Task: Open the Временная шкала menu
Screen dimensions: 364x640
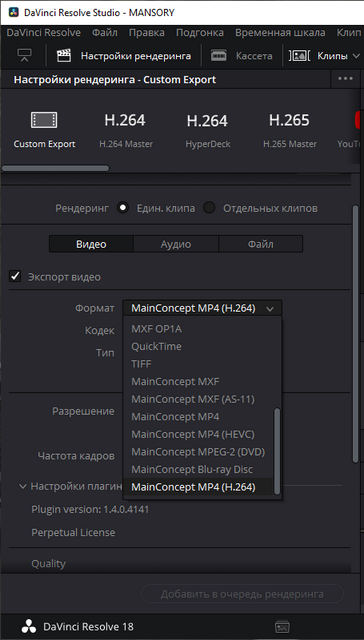Action: pos(280,33)
